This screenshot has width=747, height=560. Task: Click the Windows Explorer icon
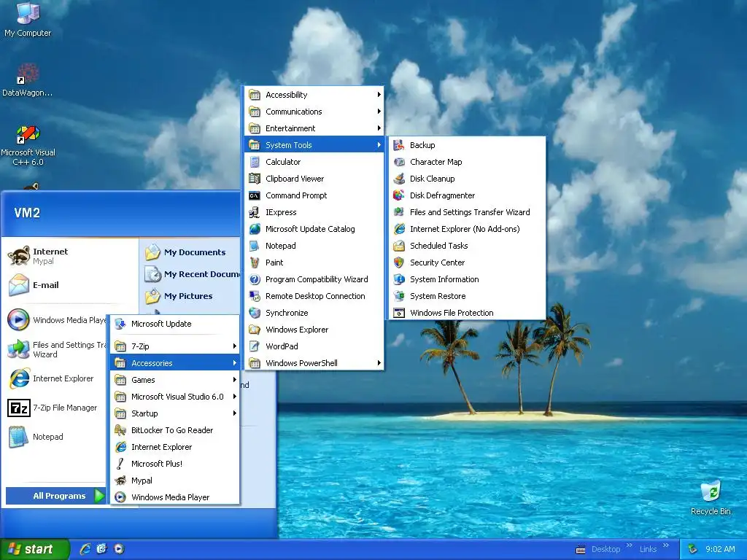pos(255,330)
